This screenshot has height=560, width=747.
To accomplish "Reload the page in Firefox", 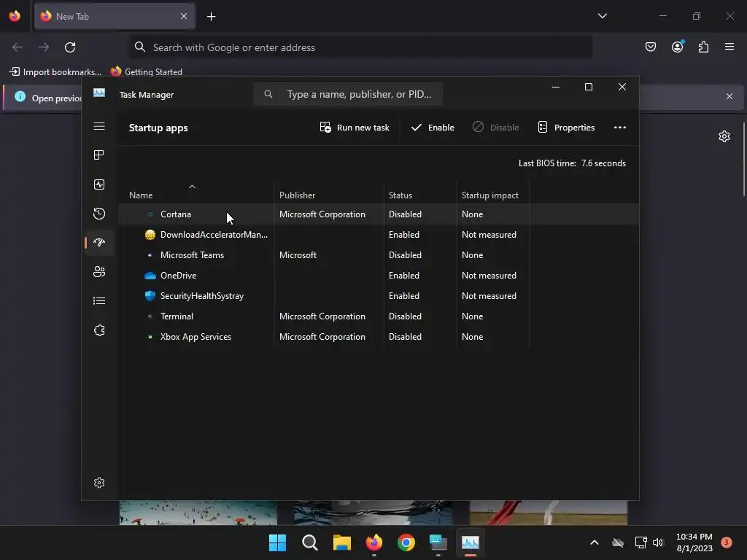I will tap(70, 47).
